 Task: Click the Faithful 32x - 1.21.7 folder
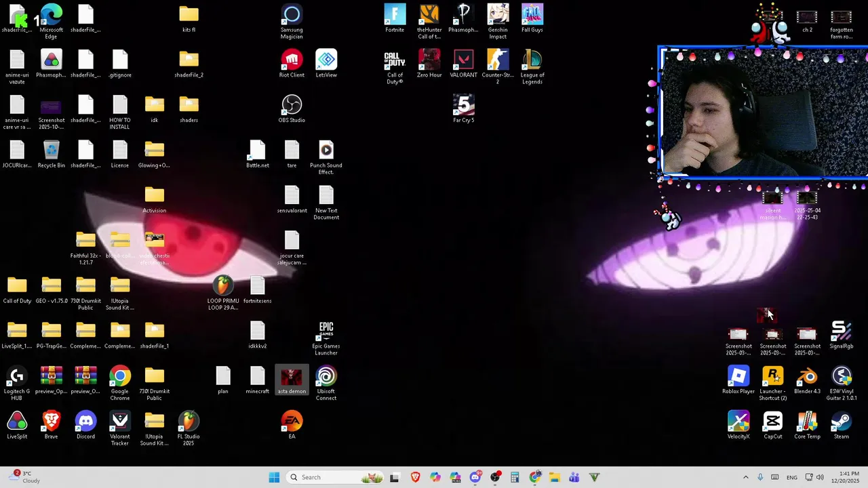point(85,247)
